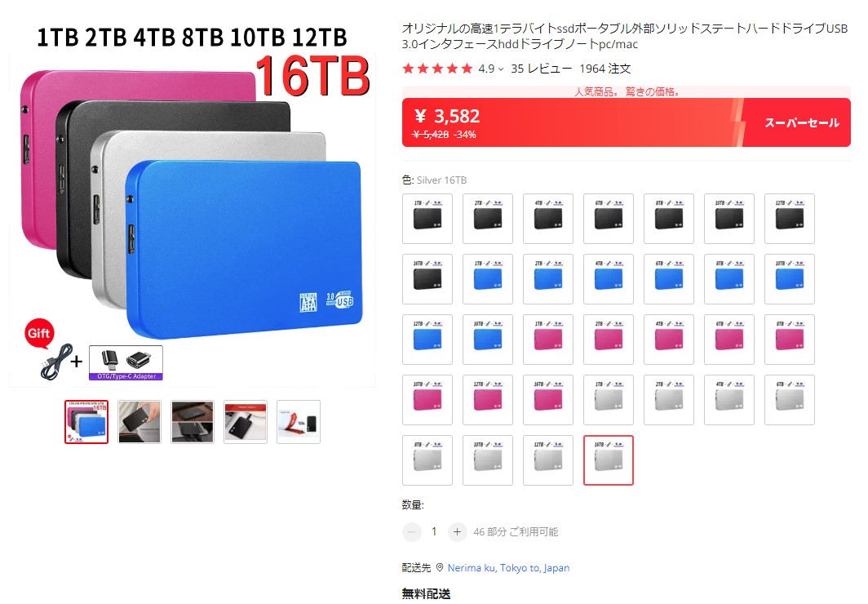
Task: Select the silver 1TB drive option
Action: click(609, 400)
